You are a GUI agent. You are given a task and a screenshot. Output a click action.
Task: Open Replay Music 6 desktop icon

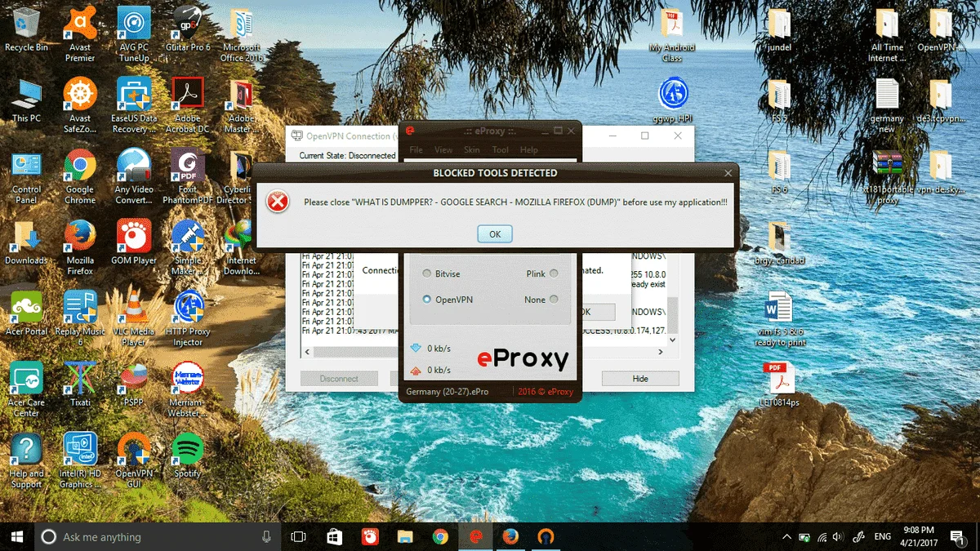tap(80, 318)
